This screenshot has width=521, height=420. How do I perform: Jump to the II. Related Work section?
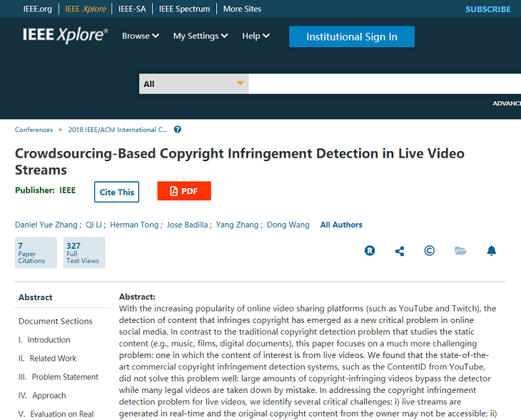(x=48, y=358)
